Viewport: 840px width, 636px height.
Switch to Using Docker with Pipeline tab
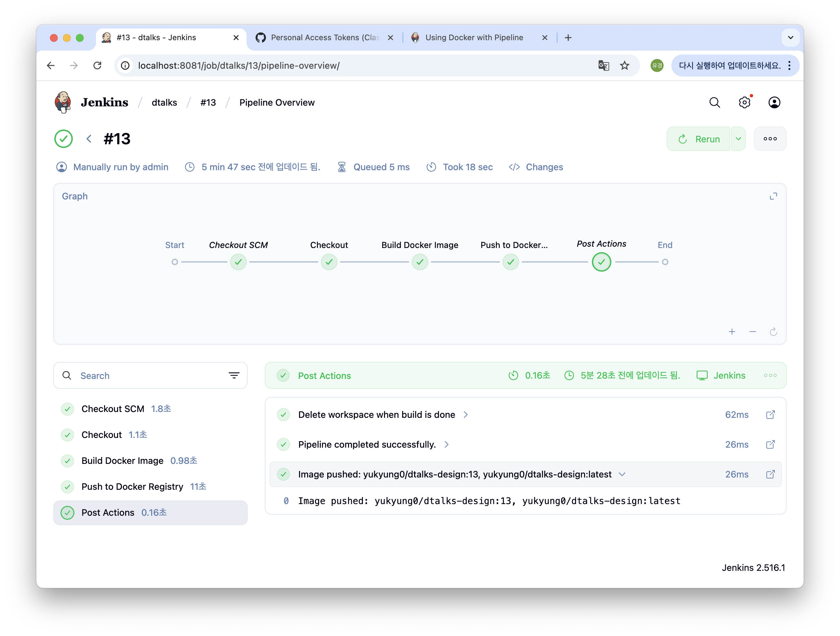pos(474,38)
